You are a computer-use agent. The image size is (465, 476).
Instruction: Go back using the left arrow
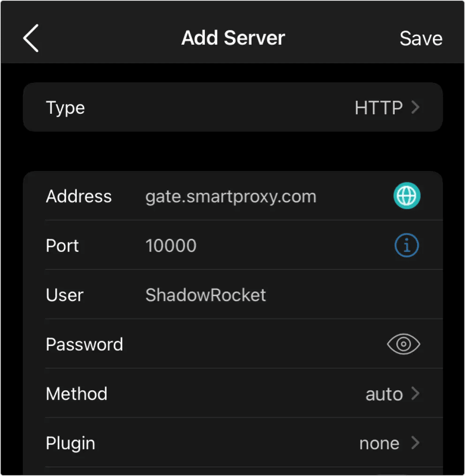(31, 38)
